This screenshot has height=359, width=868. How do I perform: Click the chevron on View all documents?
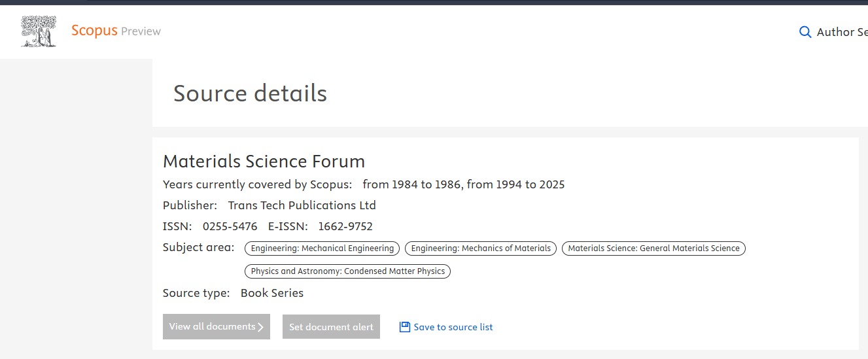(260, 327)
